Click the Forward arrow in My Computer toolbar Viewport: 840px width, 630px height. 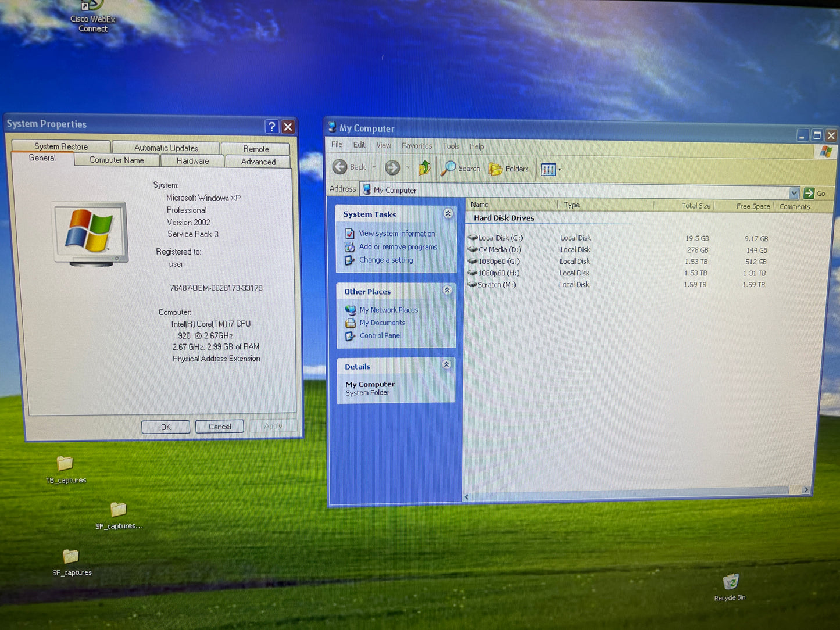(x=393, y=167)
